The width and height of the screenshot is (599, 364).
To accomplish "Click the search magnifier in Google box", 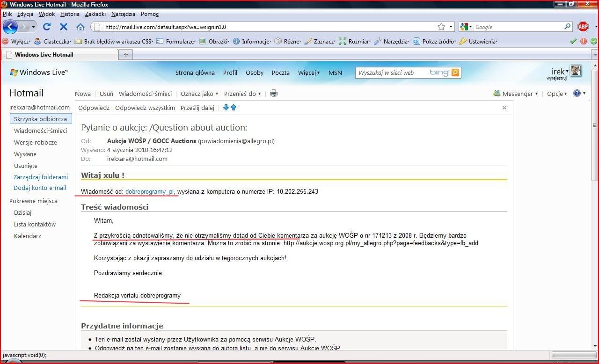I will point(567,27).
